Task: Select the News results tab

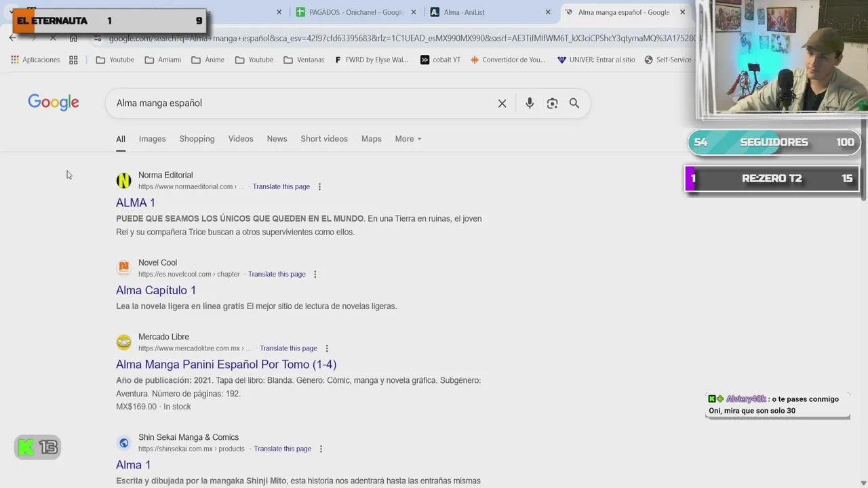Action: [277, 139]
